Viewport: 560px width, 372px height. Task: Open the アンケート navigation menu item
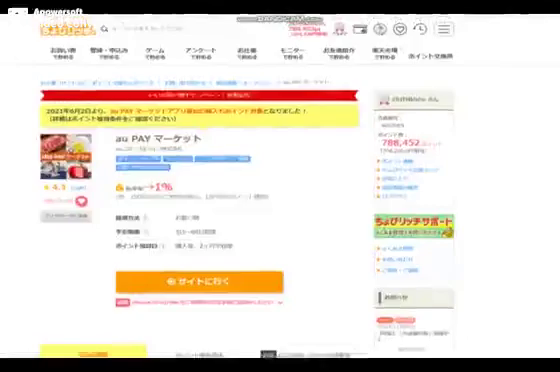[x=201, y=53]
